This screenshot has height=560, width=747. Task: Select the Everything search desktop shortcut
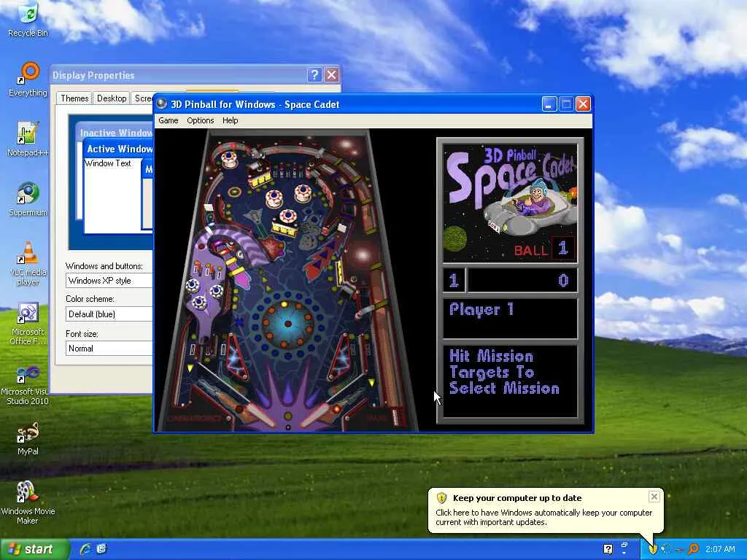click(x=28, y=79)
